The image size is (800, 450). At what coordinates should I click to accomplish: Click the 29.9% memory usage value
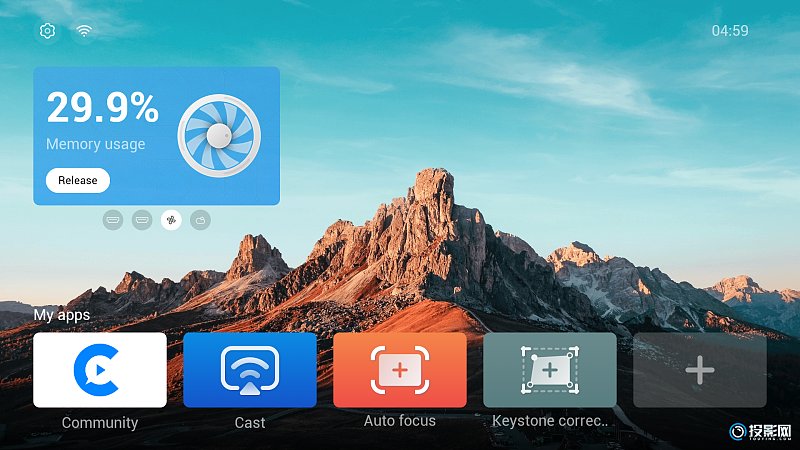pos(103,107)
